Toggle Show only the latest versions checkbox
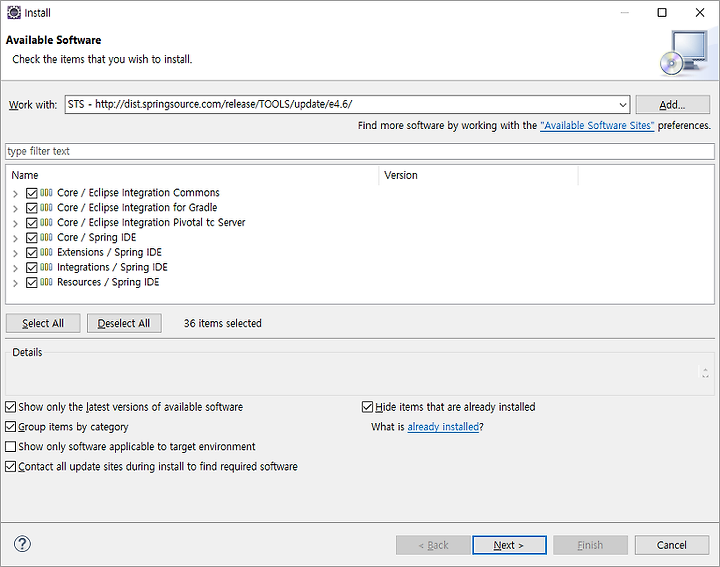The image size is (720, 567). pos(11,407)
